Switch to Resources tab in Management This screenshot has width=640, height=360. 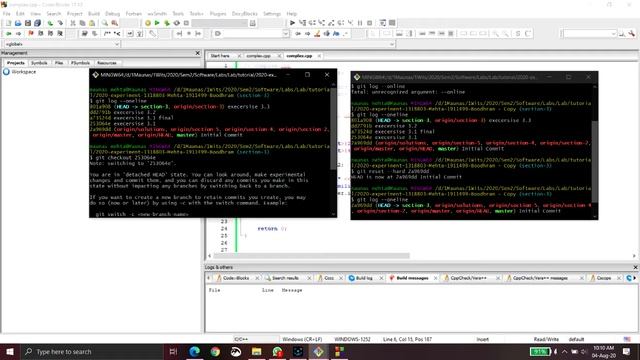(107, 63)
